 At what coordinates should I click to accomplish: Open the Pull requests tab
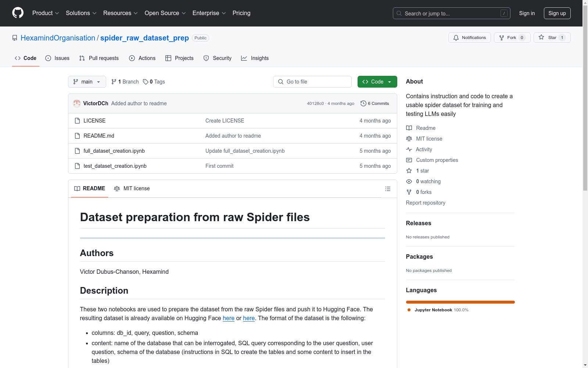tap(99, 58)
